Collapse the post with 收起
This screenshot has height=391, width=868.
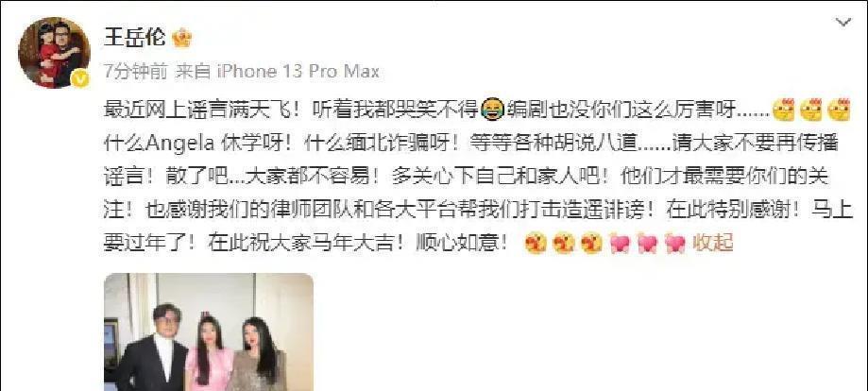(x=713, y=242)
